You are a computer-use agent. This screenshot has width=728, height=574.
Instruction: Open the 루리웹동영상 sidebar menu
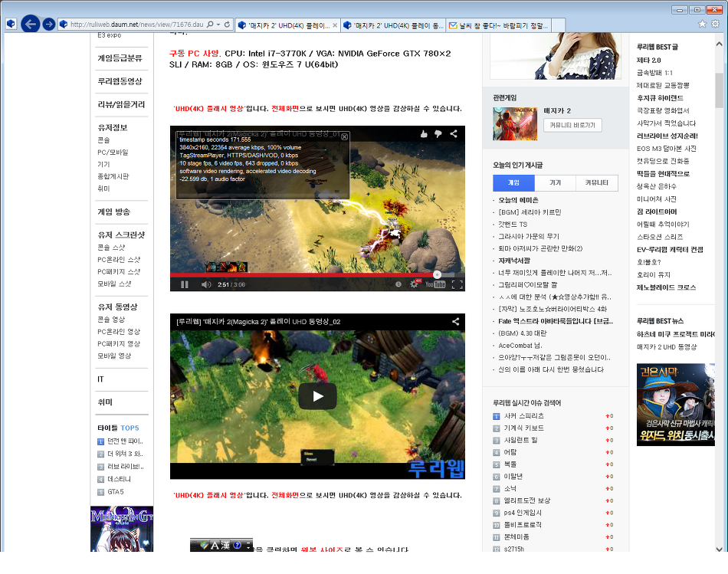coord(120,81)
